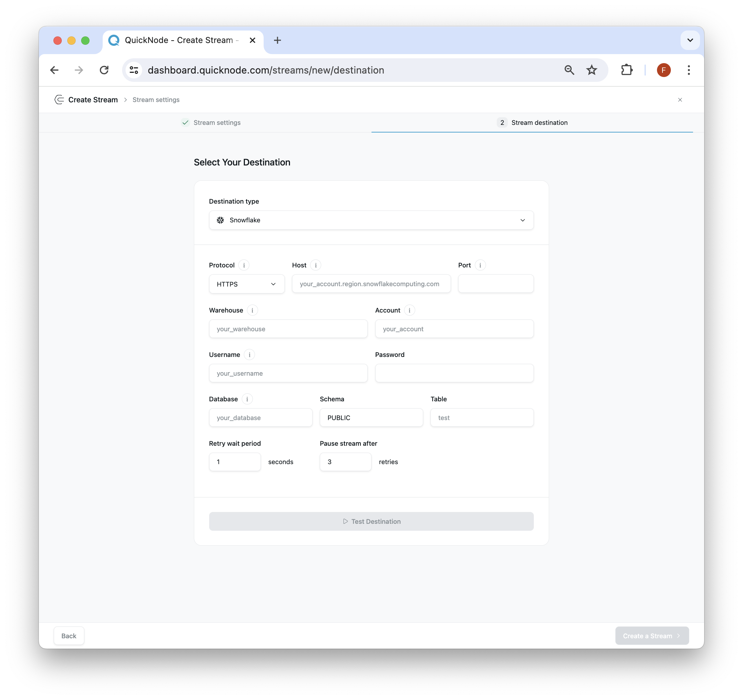Click the Username info icon
This screenshot has height=700, width=743.
click(249, 355)
